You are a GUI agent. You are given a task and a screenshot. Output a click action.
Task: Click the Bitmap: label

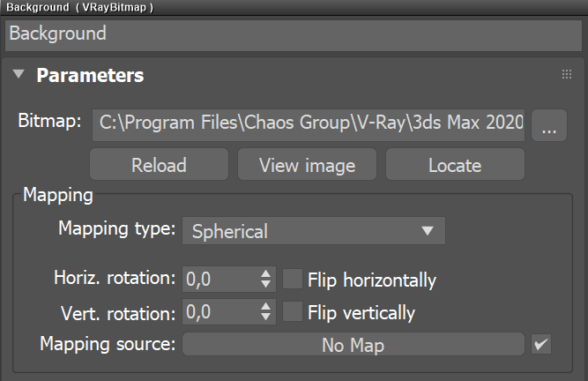coord(49,121)
